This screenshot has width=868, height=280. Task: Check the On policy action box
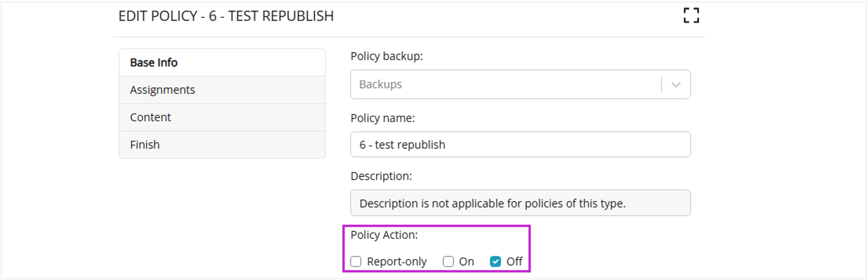tap(448, 262)
